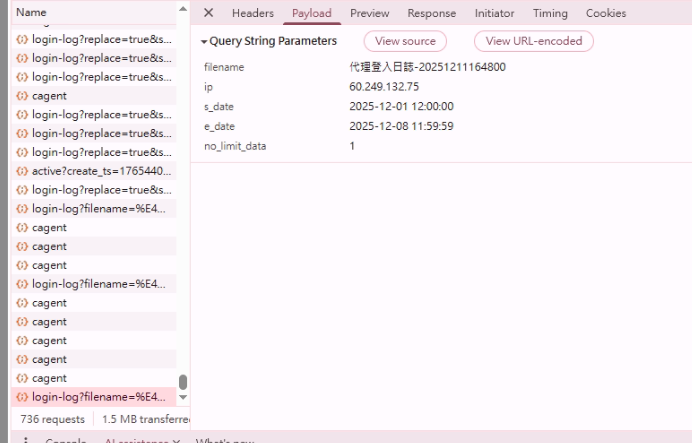View the Cookies tab

click(606, 13)
